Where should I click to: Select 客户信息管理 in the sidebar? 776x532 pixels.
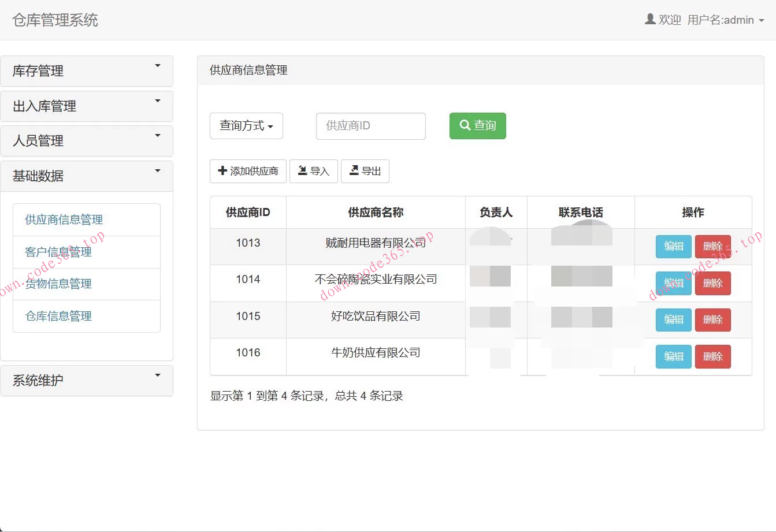pos(58,251)
